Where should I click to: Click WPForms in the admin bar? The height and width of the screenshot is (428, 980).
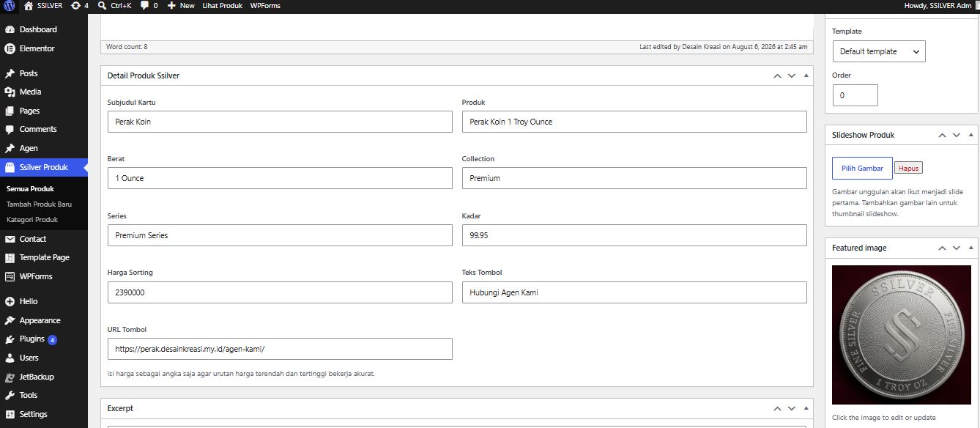[x=264, y=5]
